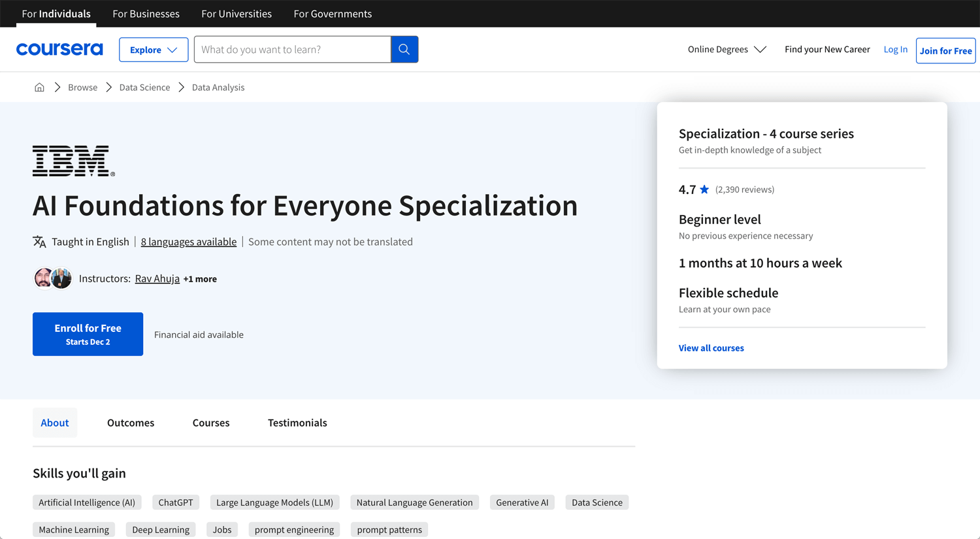The width and height of the screenshot is (980, 539).
Task: Switch to the Courses tab
Action: tap(211, 423)
